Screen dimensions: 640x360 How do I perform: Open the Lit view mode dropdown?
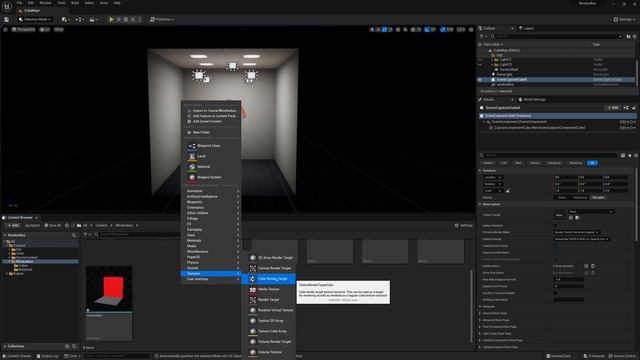(44, 29)
